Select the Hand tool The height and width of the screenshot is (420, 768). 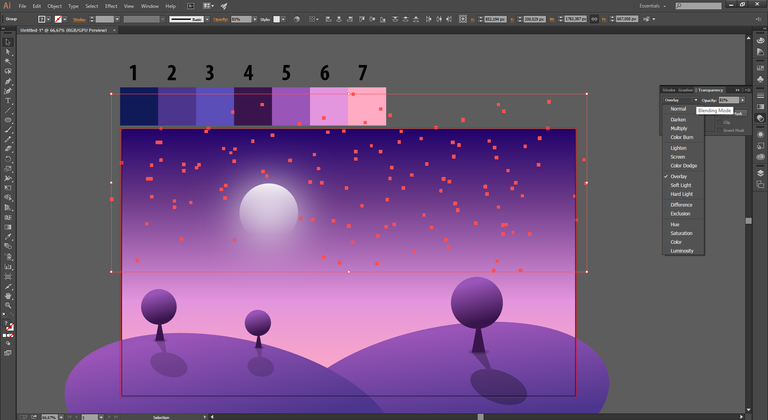tap(7, 296)
